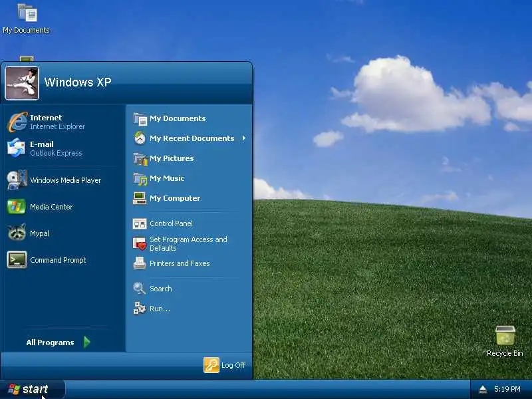The height and width of the screenshot is (399, 532).
Task: Click the Log Off label
Action: pos(233,365)
